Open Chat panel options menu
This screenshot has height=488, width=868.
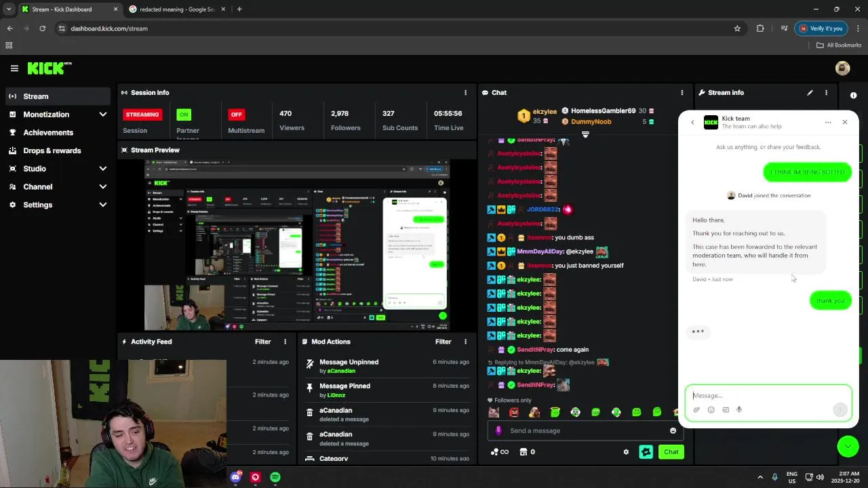click(682, 93)
